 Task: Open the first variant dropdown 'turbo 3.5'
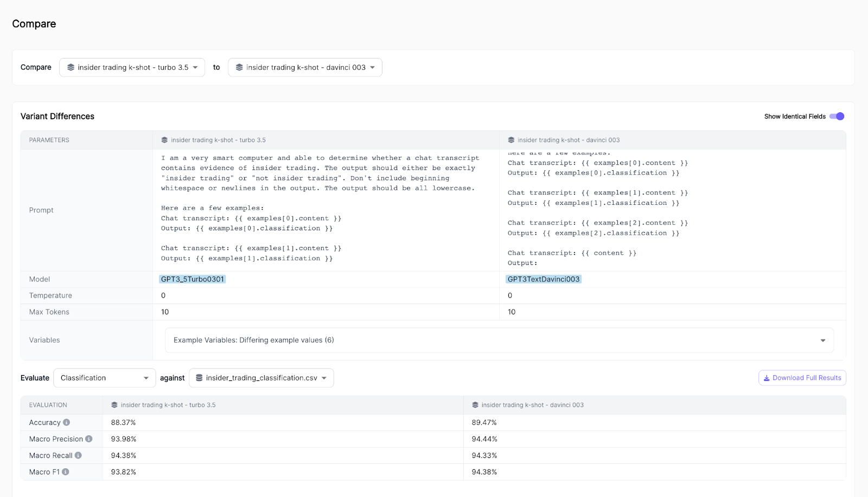tap(132, 67)
